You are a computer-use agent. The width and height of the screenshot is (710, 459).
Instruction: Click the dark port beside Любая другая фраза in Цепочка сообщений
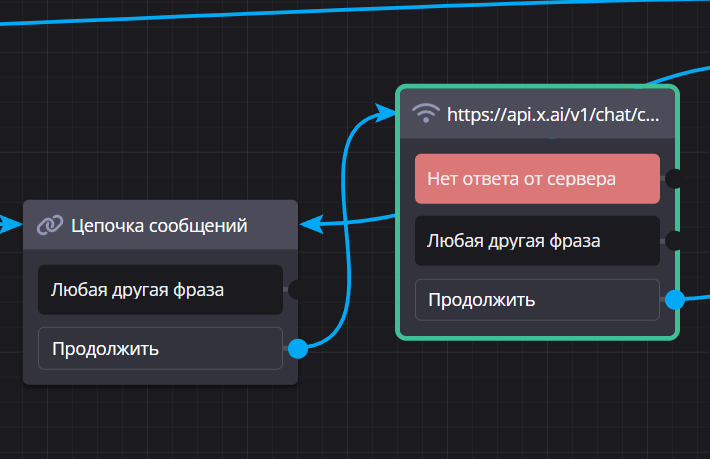click(x=296, y=290)
